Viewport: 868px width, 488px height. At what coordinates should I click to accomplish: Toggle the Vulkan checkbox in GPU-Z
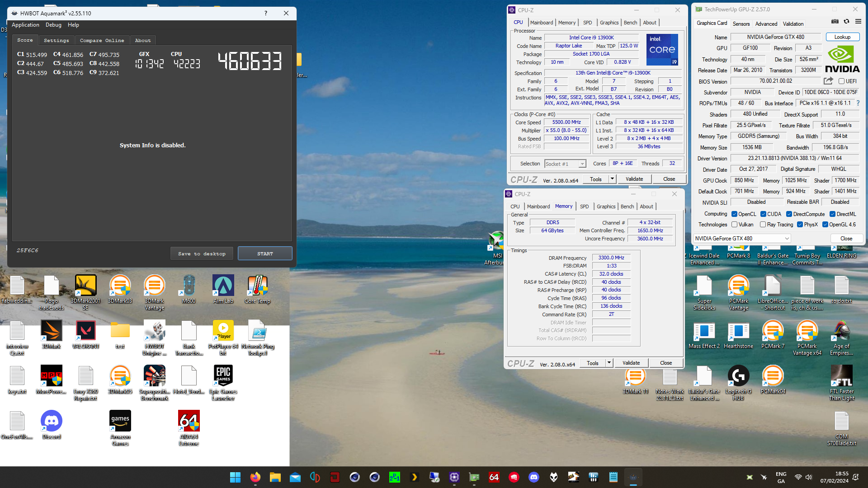point(735,225)
